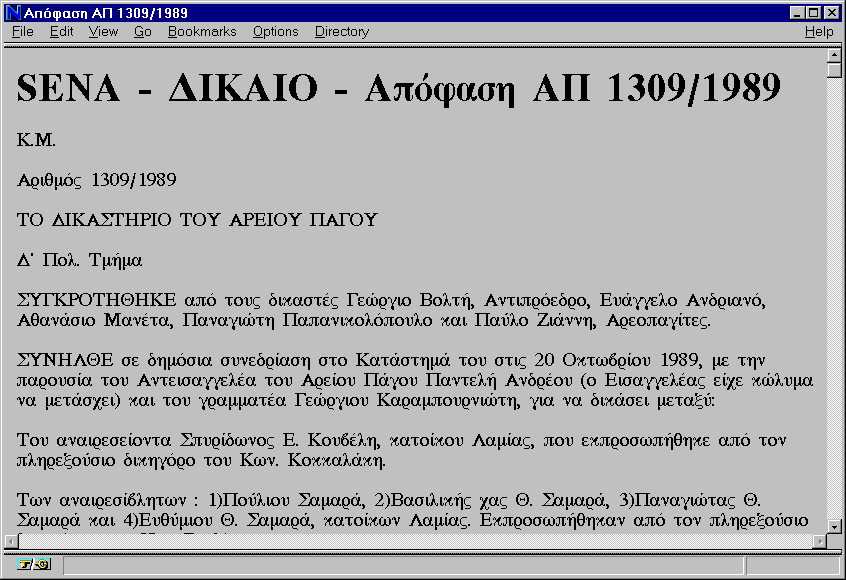
Task: Click the status message field
Action: click(x=404, y=565)
